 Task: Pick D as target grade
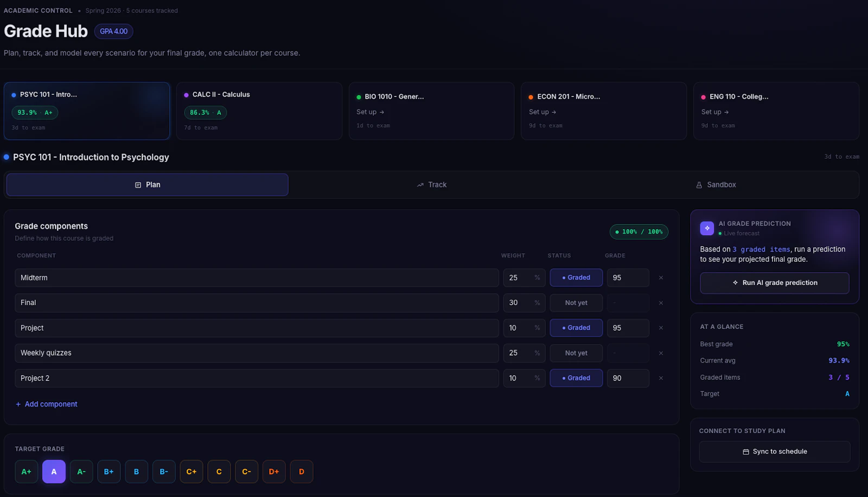(x=302, y=472)
